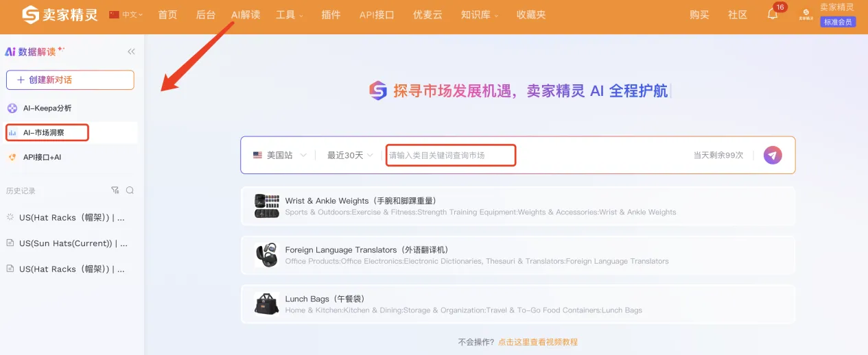Click the 历史记录 heading
This screenshot has width=868, height=355.
click(x=21, y=191)
